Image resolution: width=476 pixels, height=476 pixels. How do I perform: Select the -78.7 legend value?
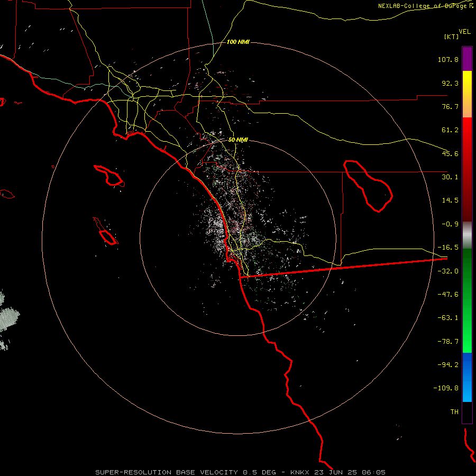pos(448,342)
